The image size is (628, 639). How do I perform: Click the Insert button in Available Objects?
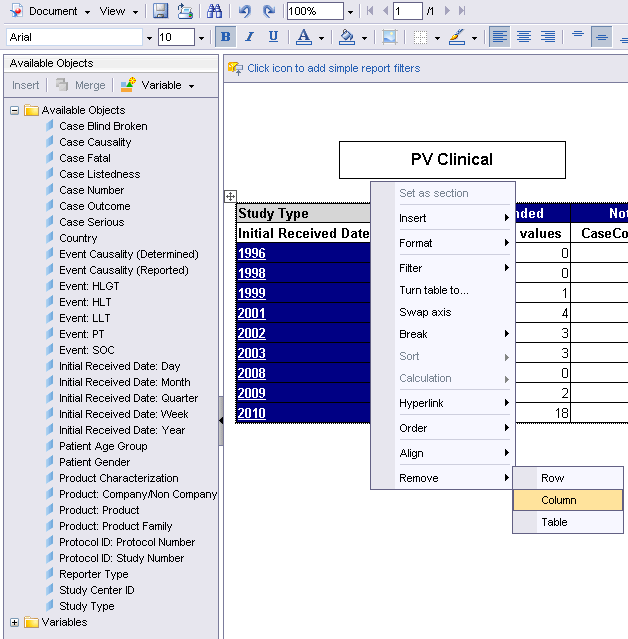click(x=25, y=85)
